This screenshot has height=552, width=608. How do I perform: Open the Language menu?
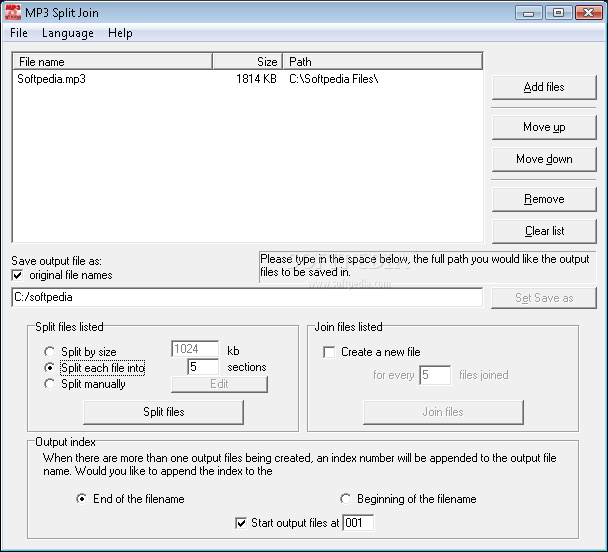pos(67,33)
